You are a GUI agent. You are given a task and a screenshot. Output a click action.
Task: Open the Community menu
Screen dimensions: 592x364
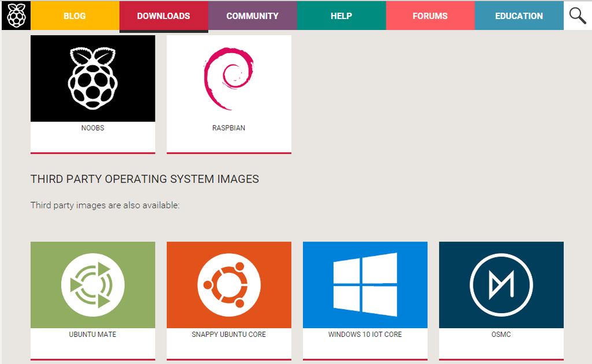(x=253, y=16)
